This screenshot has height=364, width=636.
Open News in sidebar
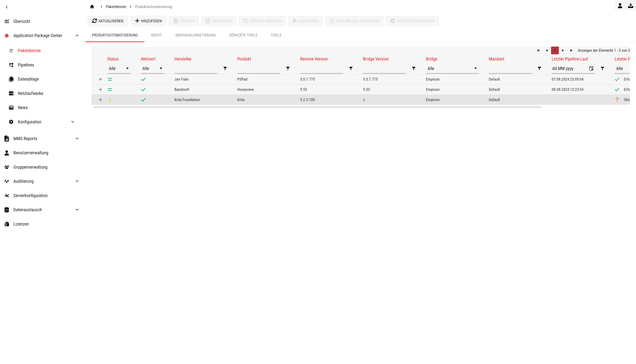(x=23, y=108)
